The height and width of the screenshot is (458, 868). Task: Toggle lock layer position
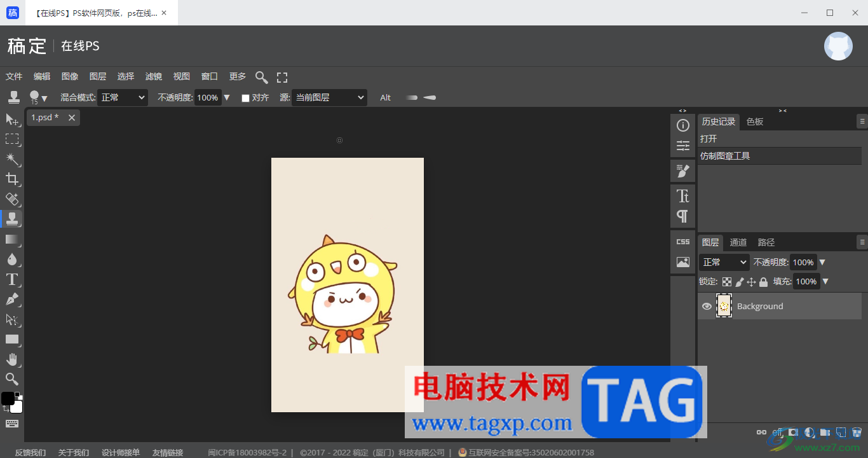click(751, 282)
